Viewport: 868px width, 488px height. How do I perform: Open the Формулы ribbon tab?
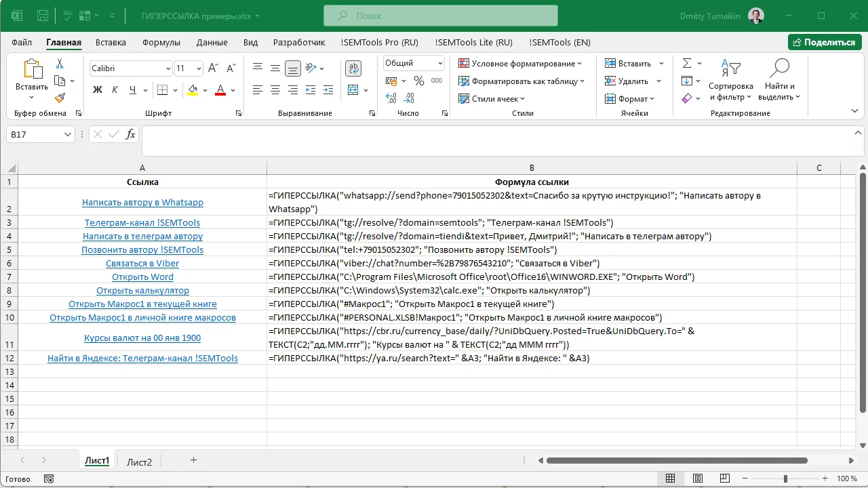click(x=161, y=42)
